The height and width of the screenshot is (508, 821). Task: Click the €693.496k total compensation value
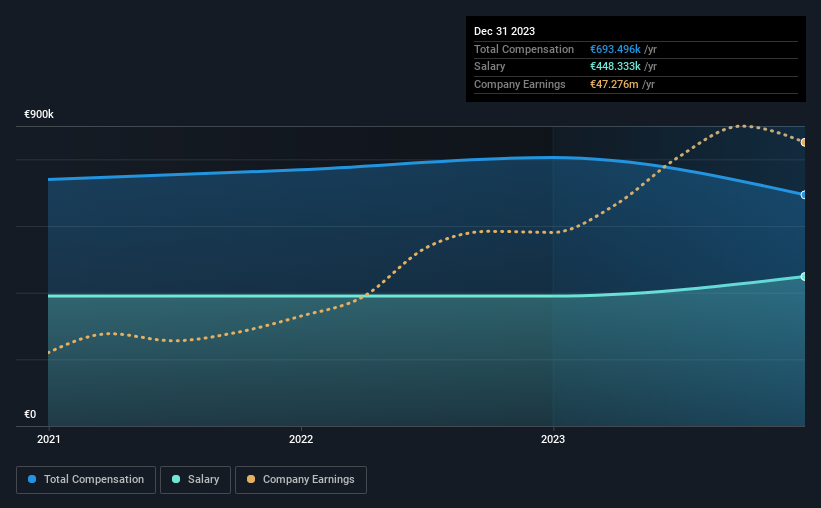615,49
